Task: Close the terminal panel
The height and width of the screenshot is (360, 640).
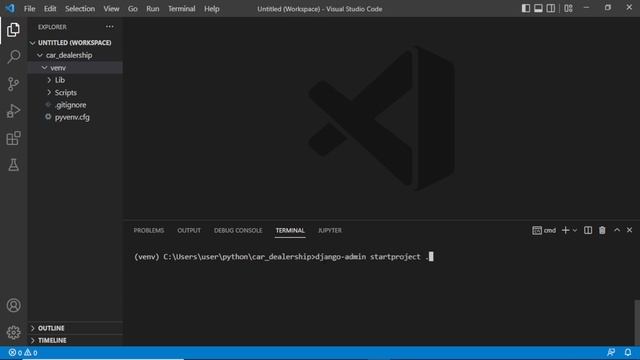Action: (629, 230)
